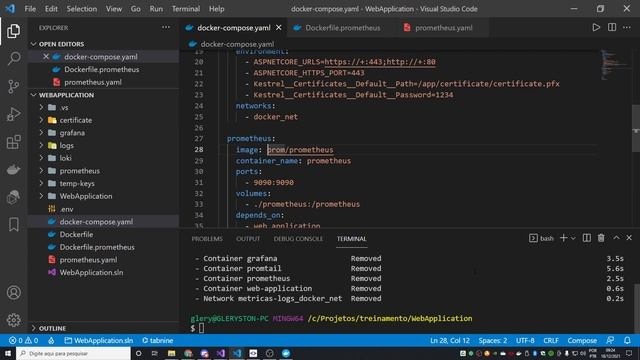Open the Help menu
The height and width of the screenshot is (360, 640).
[x=217, y=9]
